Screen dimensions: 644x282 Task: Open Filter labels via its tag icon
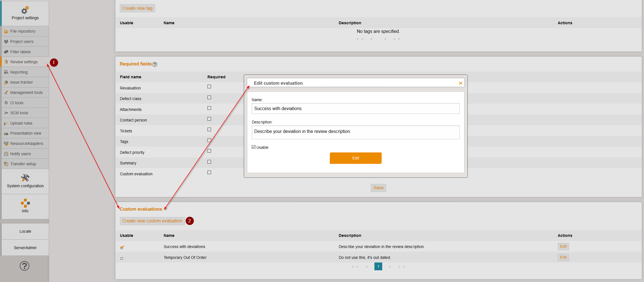(6, 52)
